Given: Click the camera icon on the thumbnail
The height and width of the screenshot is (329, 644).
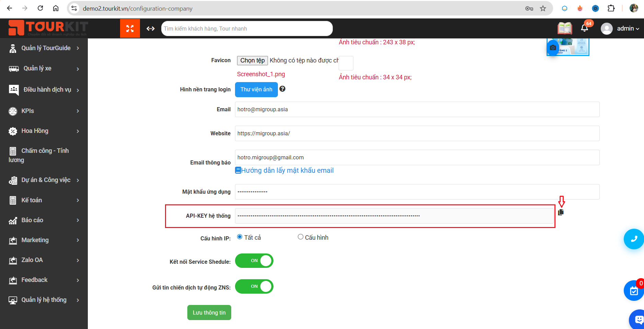Looking at the screenshot, I should click(x=553, y=48).
